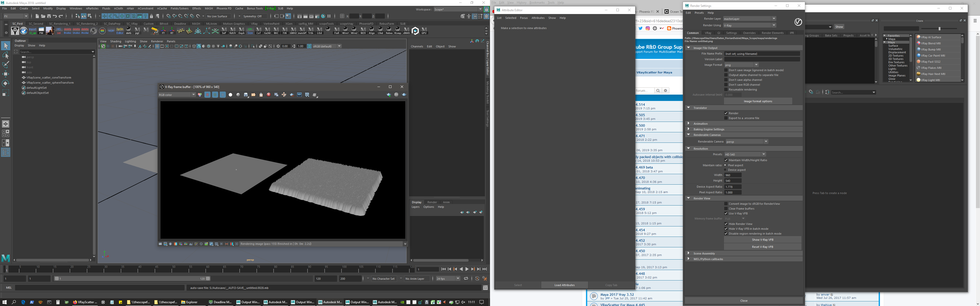Toggle the blue channel in V-Ray frame buffer
The width and height of the screenshot is (980, 306).
click(x=223, y=95)
